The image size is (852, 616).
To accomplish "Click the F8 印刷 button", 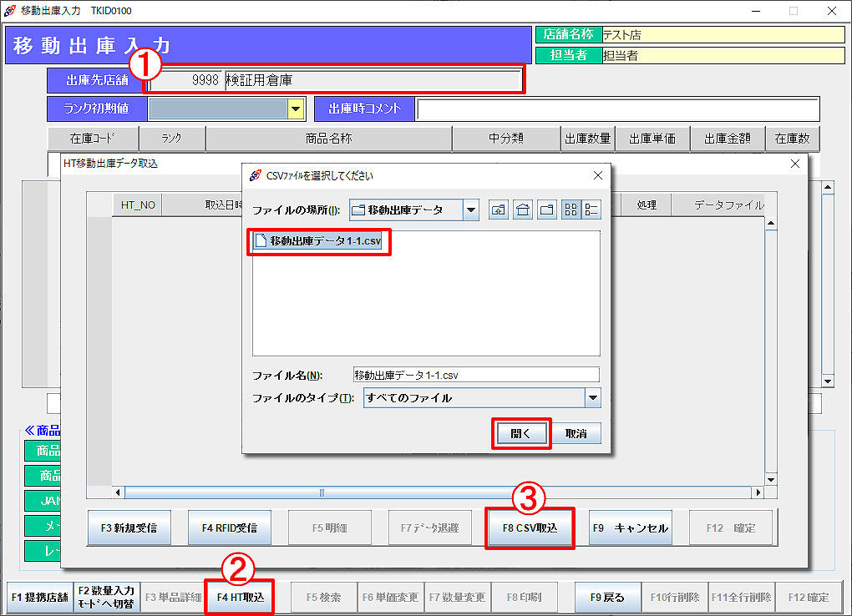I will pyautogui.click(x=525, y=597).
